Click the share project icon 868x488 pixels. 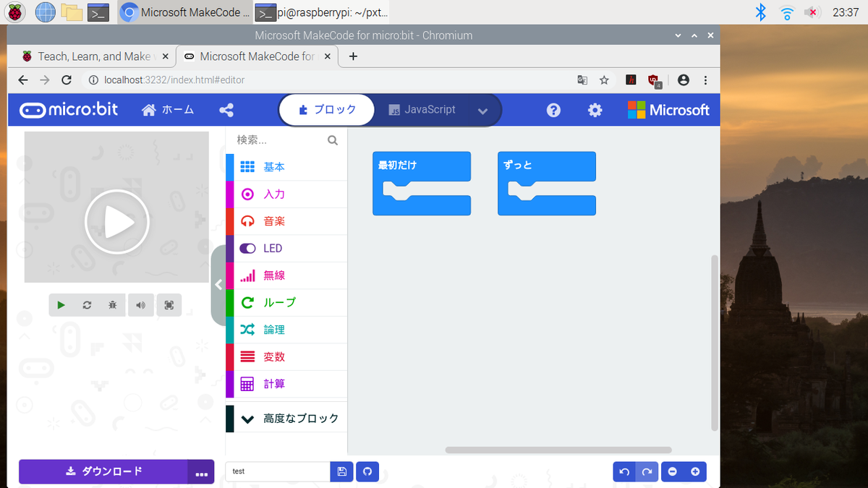226,110
